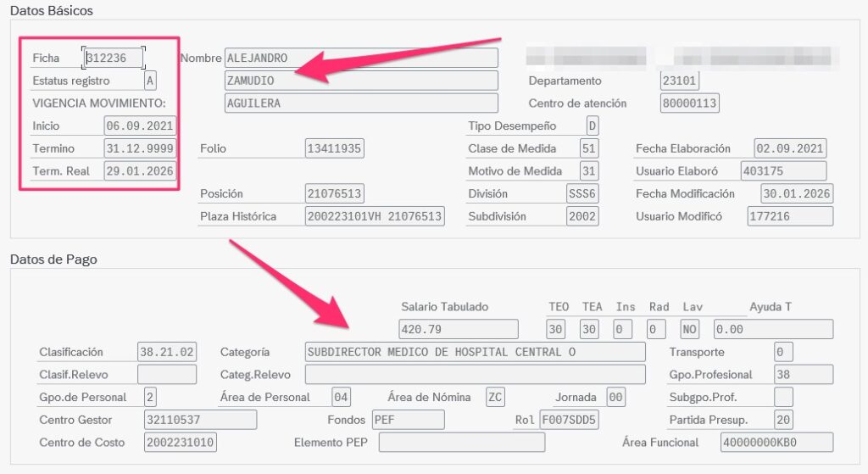Image resolution: width=868 pixels, height=474 pixels.
Task: Click the field showing ZAMUDIO
Action: 361,81
